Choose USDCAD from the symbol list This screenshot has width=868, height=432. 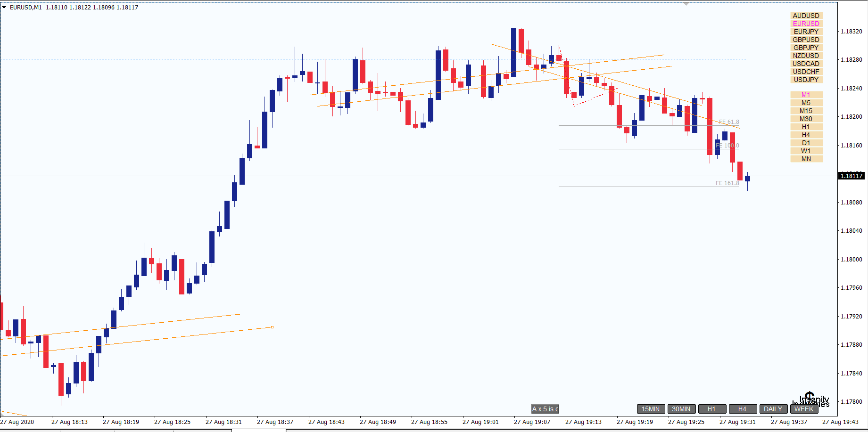[806, 64]
